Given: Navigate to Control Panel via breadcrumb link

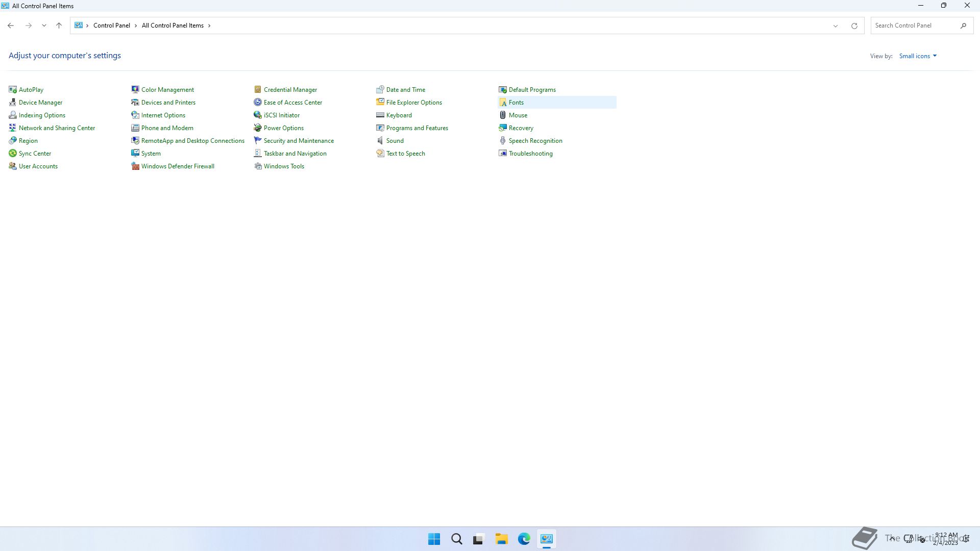Looking at the screenshot, I should tap(112, 25).
